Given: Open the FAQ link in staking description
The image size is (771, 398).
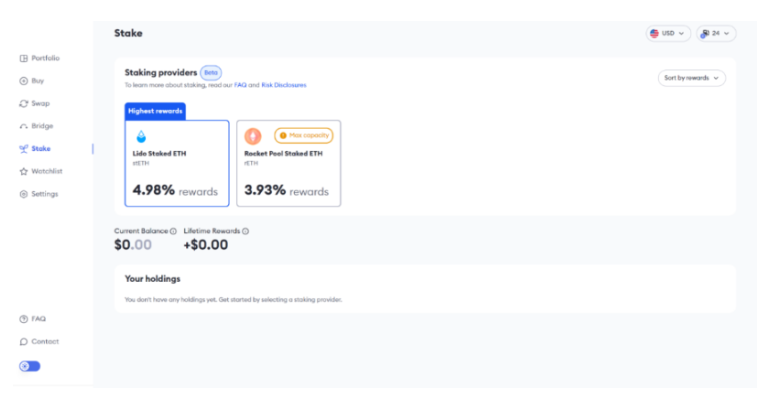Looking at the screenshot, I should [240, 85].
